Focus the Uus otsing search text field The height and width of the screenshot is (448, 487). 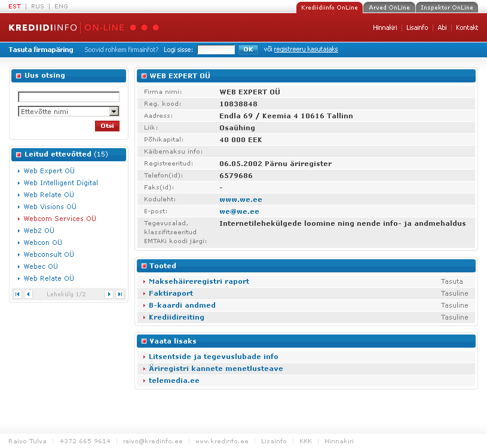point(69,97)
